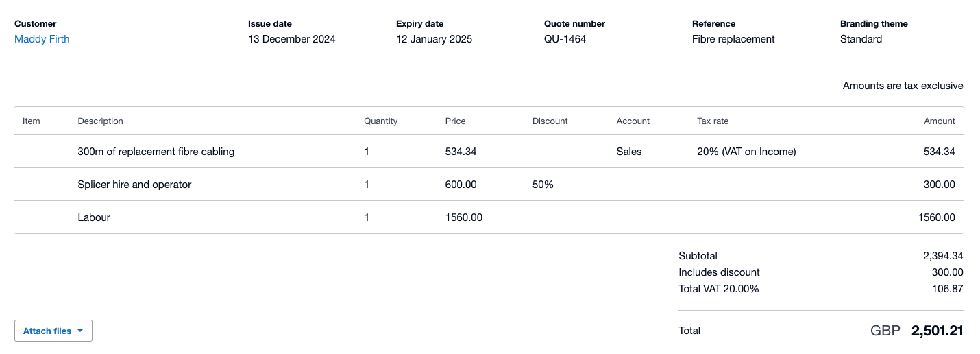
Task: Click the Quantity column header
Action: (x=380, y=121)
